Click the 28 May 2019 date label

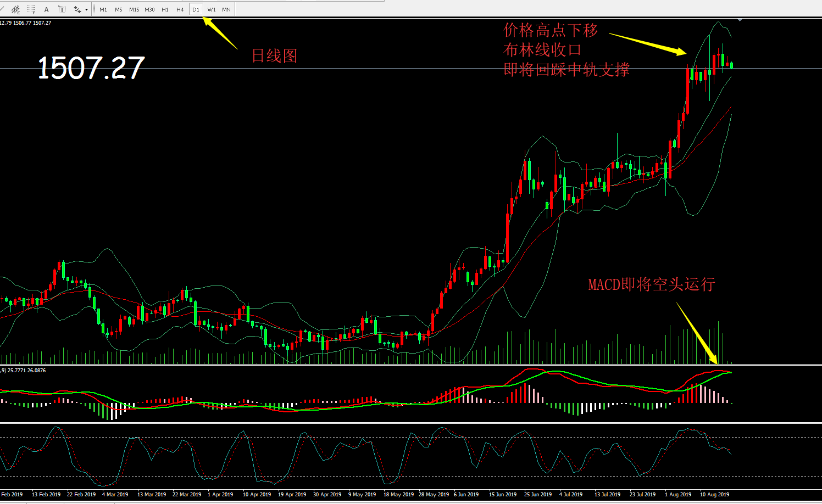pyautogui.click(x=434, y=494)
